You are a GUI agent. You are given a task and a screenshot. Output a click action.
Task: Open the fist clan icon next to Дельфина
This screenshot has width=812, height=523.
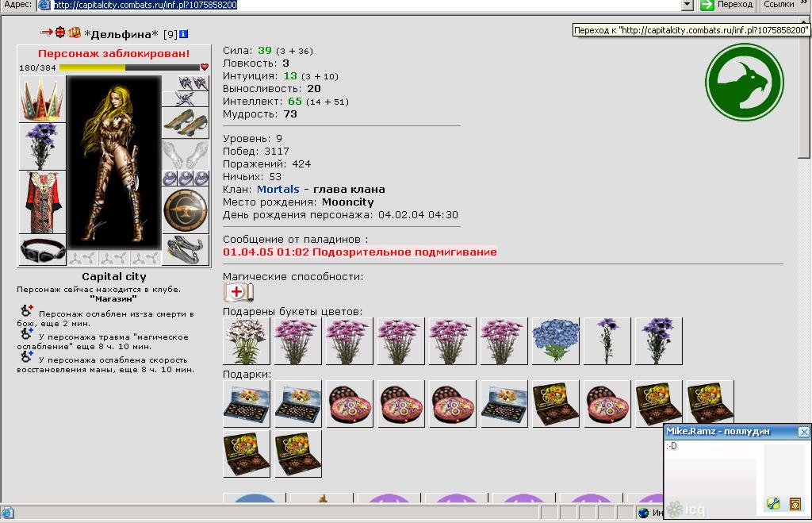point(75,33)
